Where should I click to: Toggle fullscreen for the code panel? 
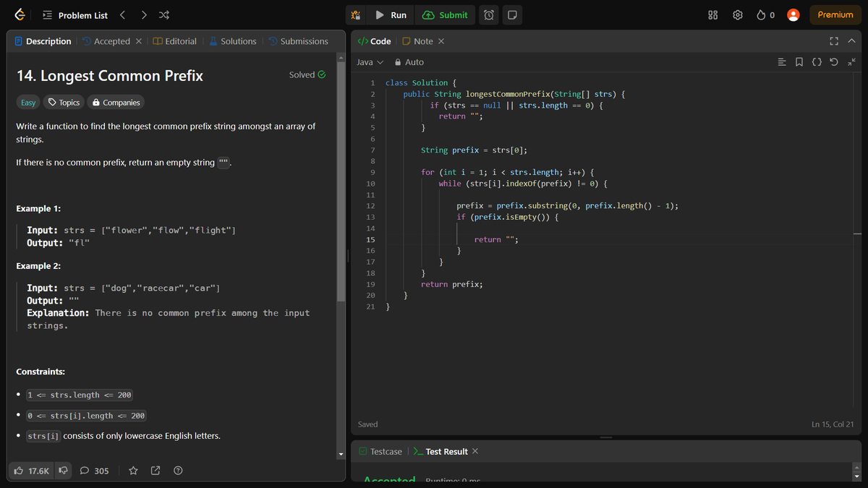pos(834,41)
